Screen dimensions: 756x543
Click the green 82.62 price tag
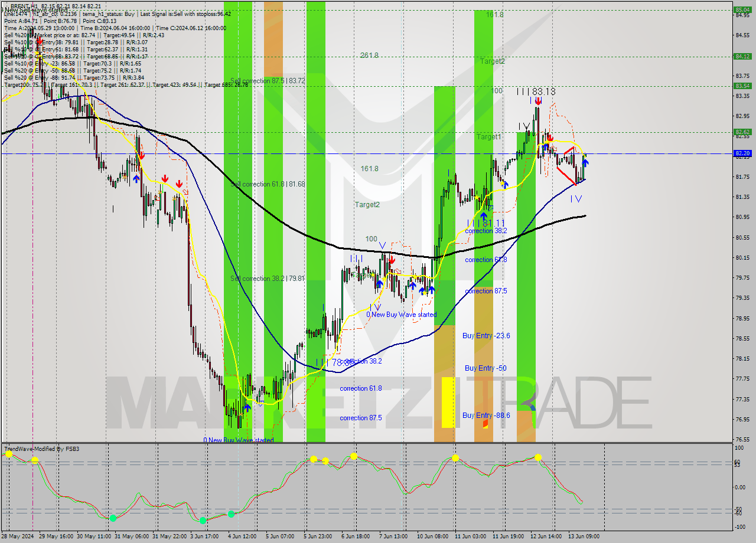point(742,132)
